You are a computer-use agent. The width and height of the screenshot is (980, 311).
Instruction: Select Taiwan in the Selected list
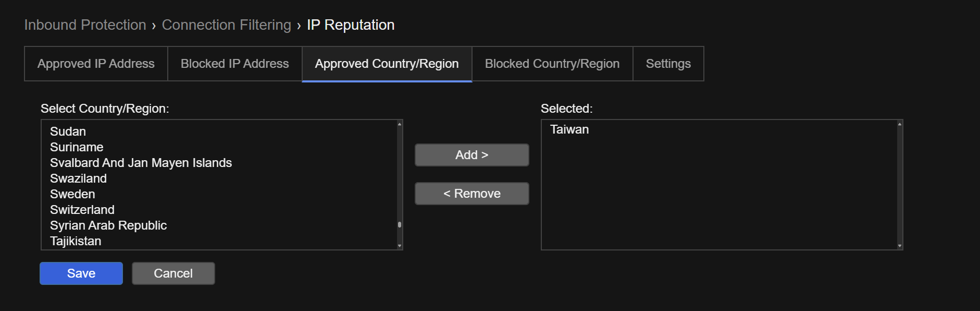[569, 129]
